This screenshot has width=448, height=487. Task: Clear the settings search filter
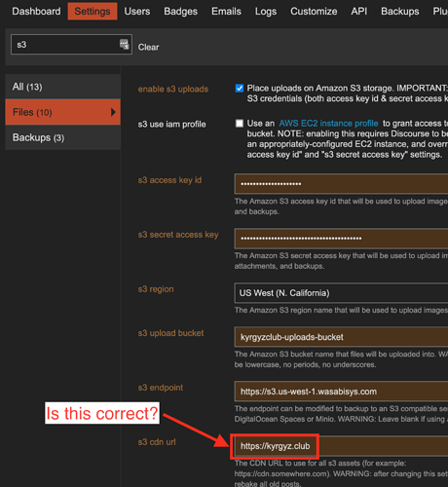[x=148, y=47]
